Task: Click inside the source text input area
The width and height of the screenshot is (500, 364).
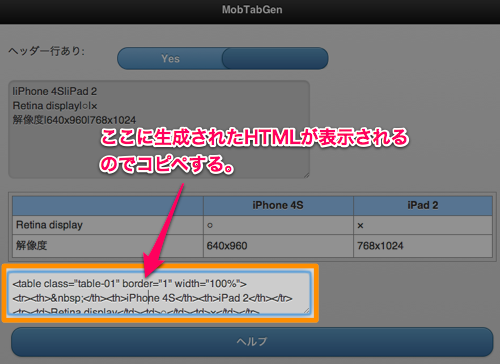Action: tap(159, 129)
